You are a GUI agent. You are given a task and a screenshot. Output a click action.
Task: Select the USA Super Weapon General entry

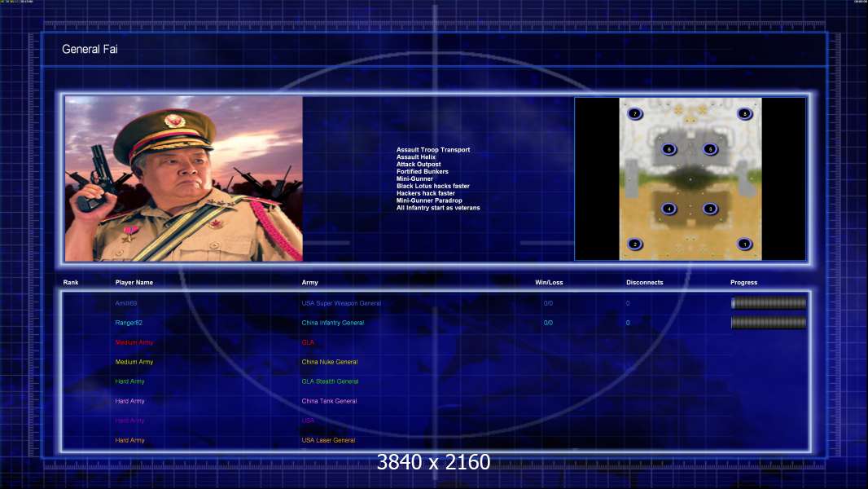point(341,303)
